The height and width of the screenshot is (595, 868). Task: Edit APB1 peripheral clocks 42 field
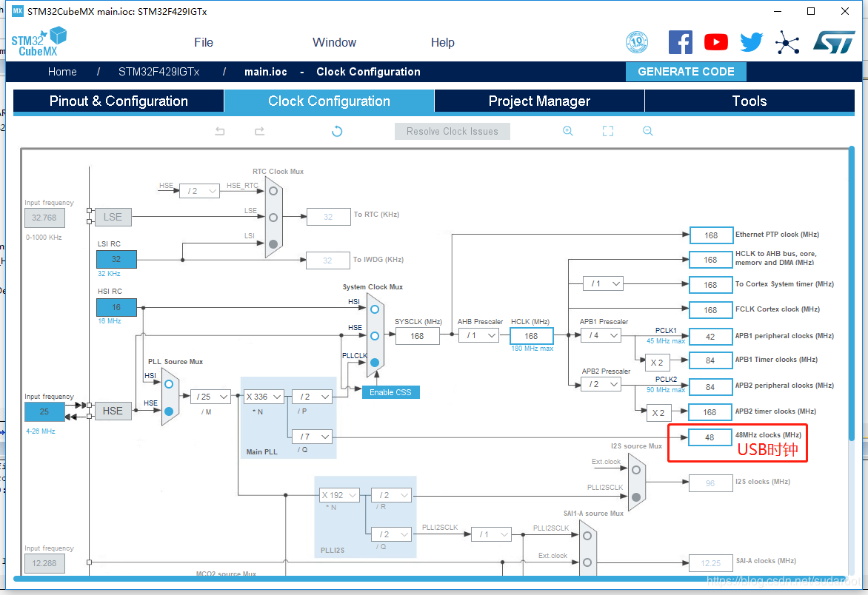point(711,336)
